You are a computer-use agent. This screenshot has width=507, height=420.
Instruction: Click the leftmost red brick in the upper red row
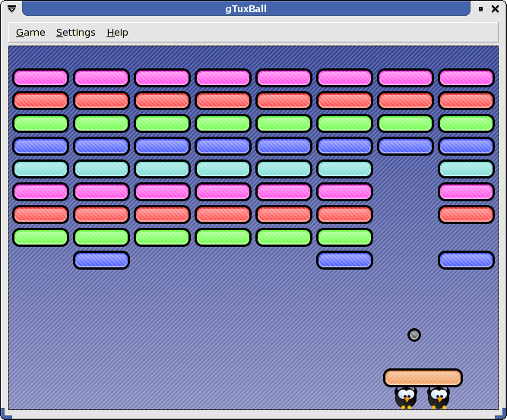[x=41, y=101]
